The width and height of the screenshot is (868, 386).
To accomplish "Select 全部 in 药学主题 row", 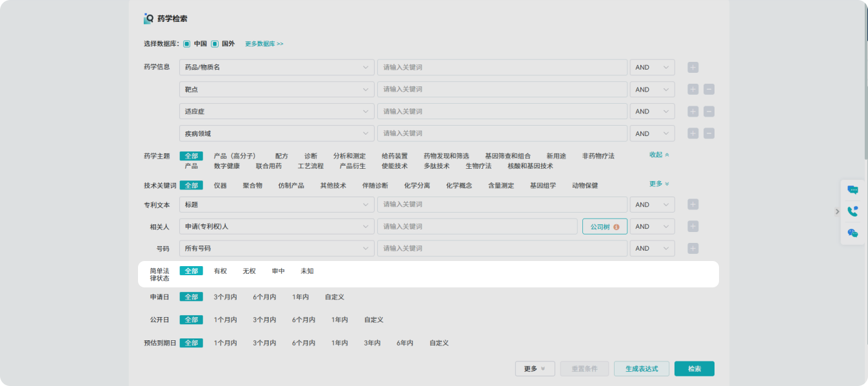I will tap(191, 156).
